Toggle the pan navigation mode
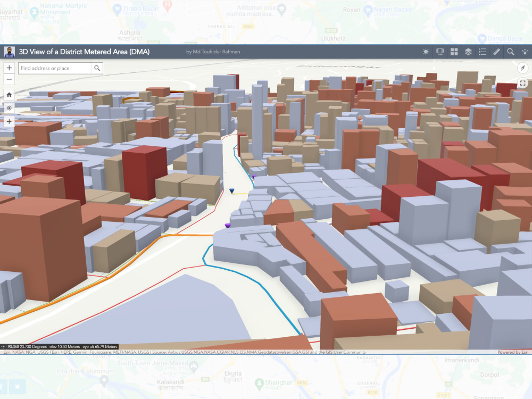Screen dimensions: 532x399 (x=9, y=122)
